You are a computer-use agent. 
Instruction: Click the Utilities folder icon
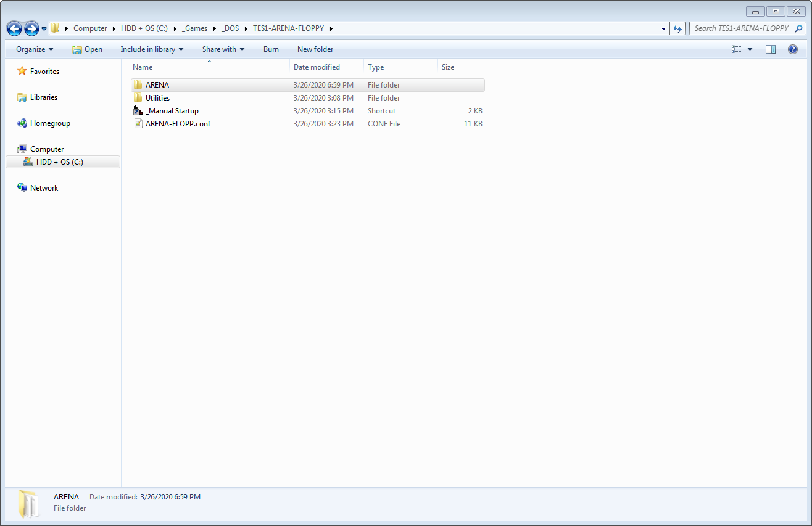(x=138, y=98)
